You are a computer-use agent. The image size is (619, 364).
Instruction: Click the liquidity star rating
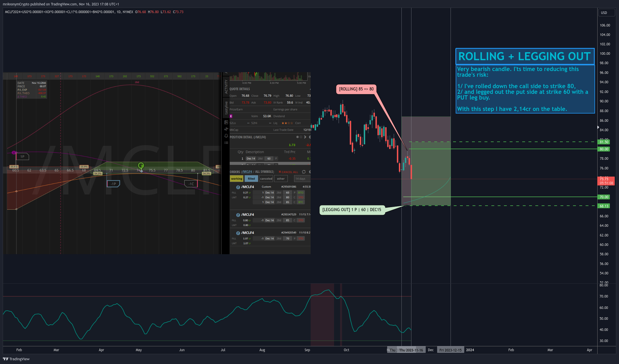(x=287, y=123)
